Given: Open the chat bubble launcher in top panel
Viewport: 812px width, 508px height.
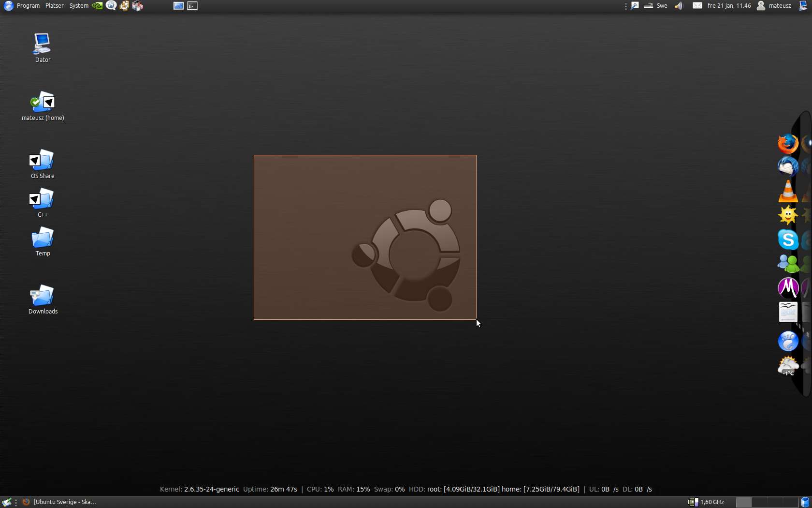Looking at the screenshot, I should click(111, 6).
